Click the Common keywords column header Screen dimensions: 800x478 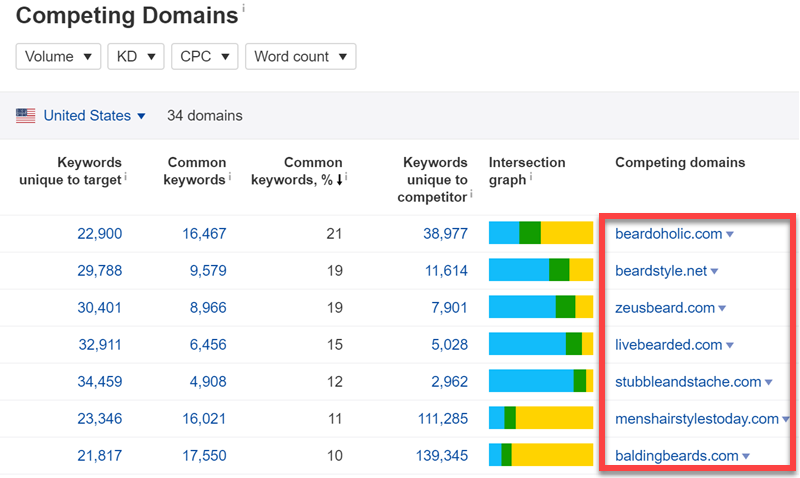(x=194, y=171)
